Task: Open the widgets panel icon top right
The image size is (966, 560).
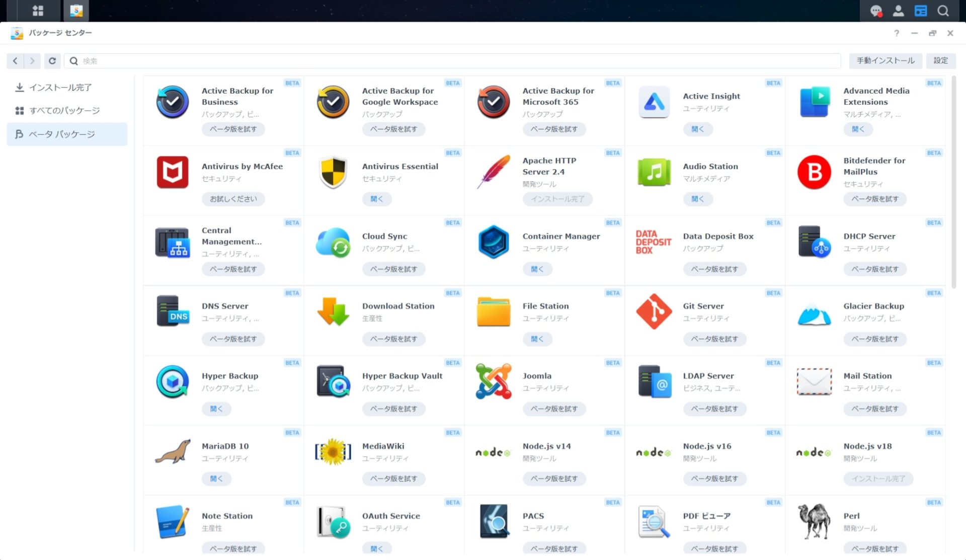Action: point(920,11)
